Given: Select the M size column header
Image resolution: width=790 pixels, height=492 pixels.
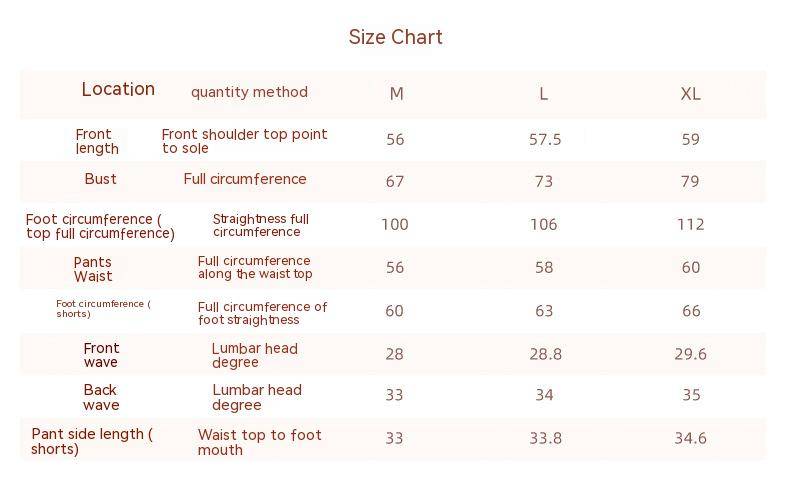Looking at the screenshot, I should (x=397, y=94).
